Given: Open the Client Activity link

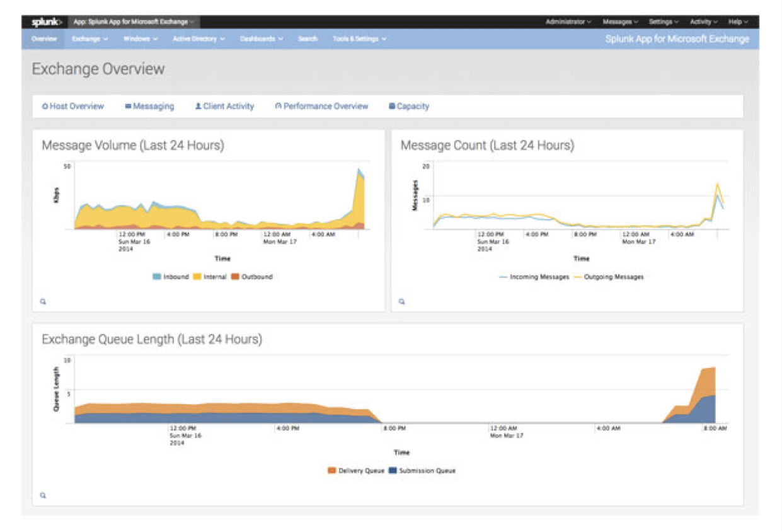Looking at the screenshot, I should (224, 107).
